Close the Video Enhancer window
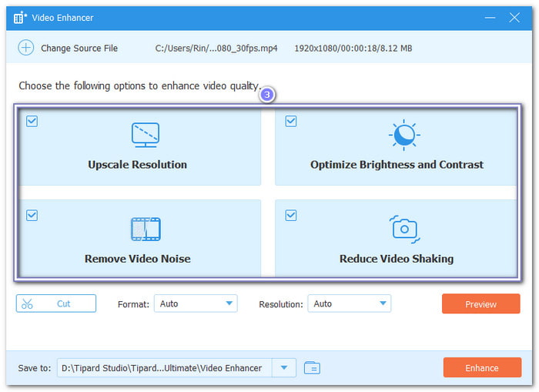 coord(514,18)
